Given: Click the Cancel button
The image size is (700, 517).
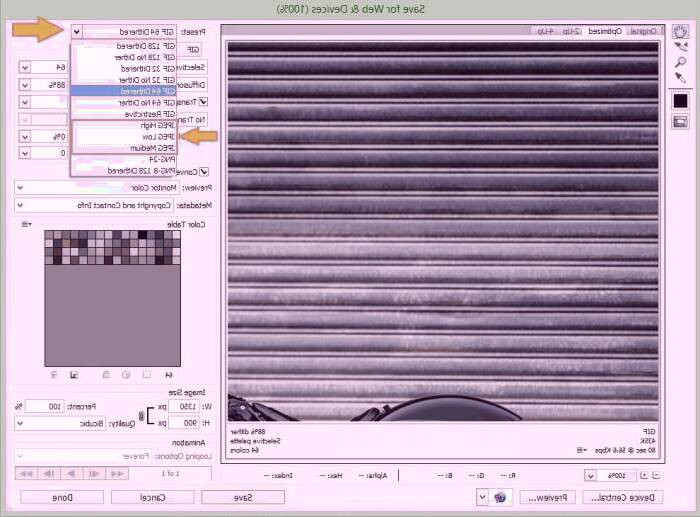Looking at the screenshot, I should [153, 497].
